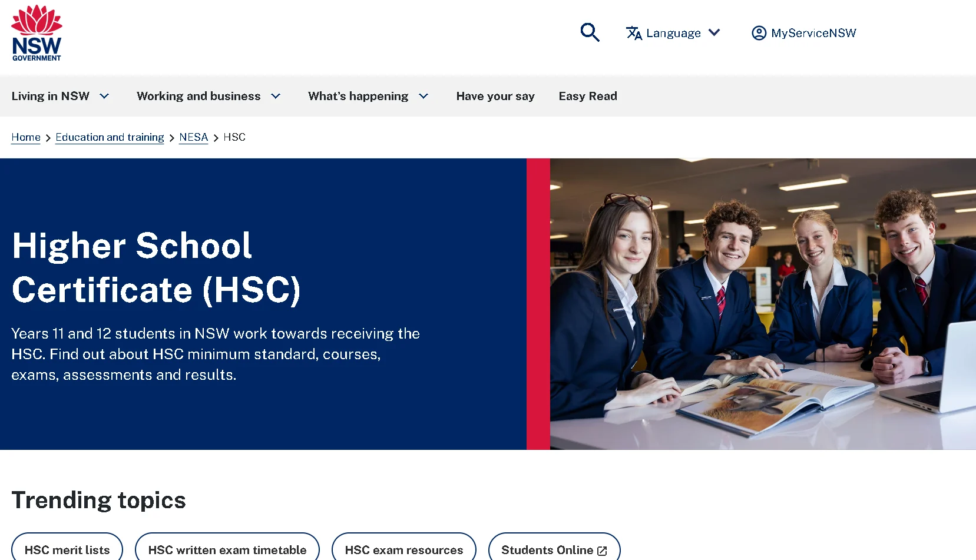Screen dimensions: 976x560
Task: Navigate to the NESA breadcrumb link
Action: pos(193,137)
